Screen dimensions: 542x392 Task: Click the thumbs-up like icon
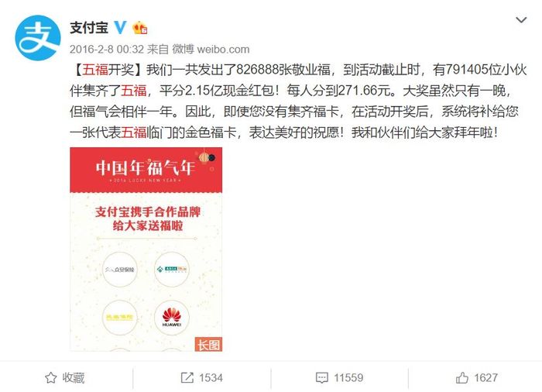point(461,378)
